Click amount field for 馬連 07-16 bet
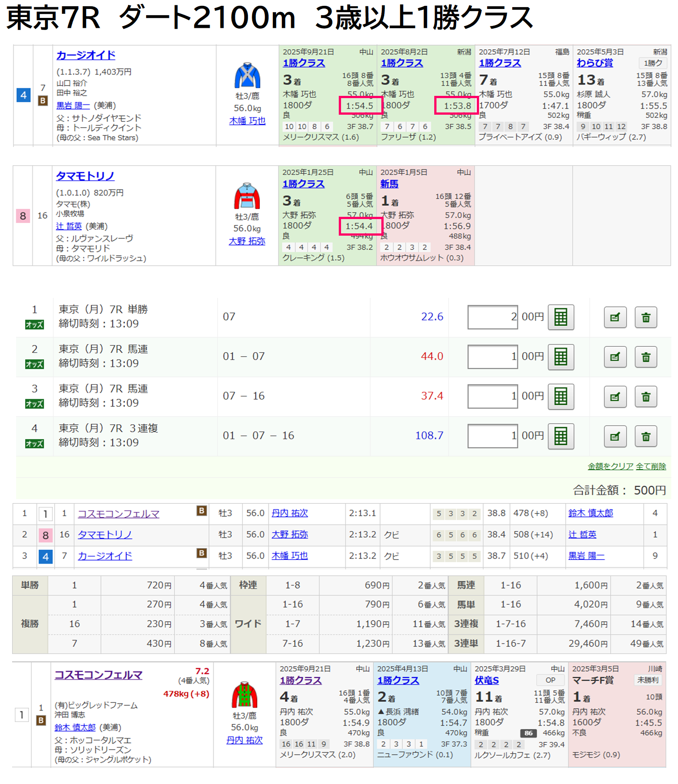Image resolution: width=678 pixels, height=784 pixels. coord(492,396)
